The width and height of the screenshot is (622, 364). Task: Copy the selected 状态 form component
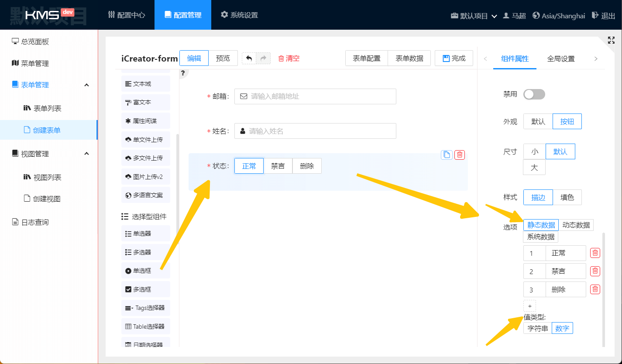pos(447,155)
